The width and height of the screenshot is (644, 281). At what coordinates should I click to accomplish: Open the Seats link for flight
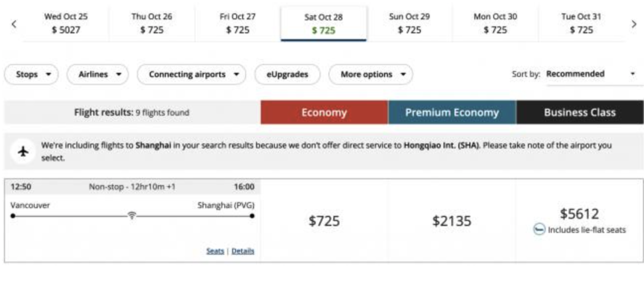click(215, 251)
